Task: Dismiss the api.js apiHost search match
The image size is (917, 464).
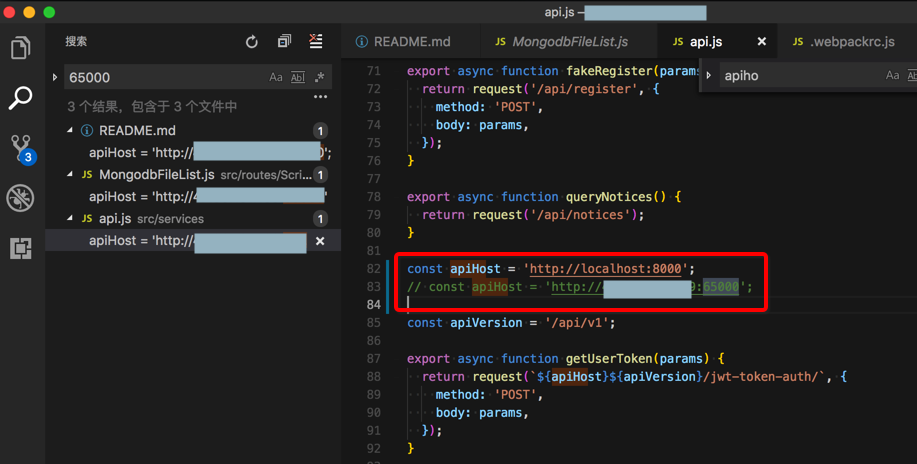Action: [x=320, y=241]
